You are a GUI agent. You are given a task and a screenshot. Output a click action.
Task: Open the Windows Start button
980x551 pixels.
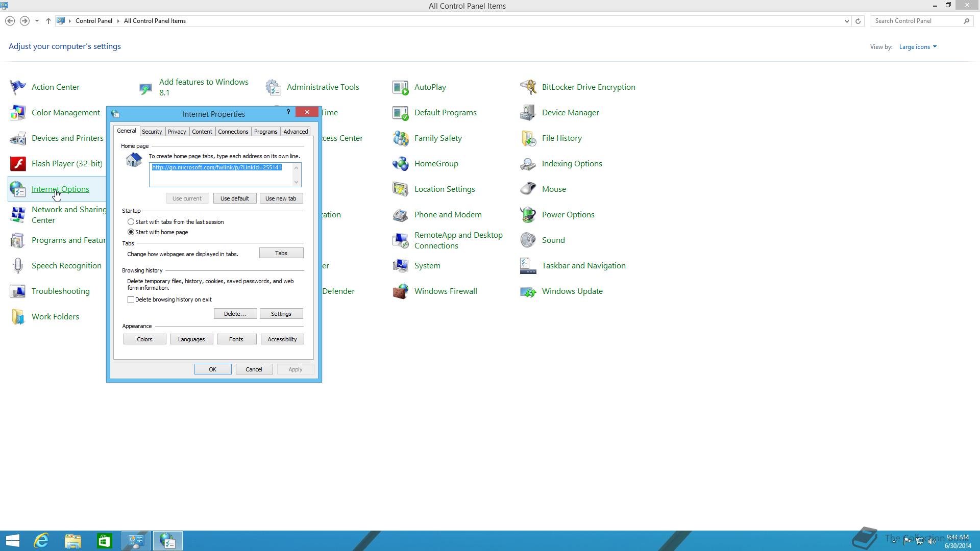pyautogui.click(x=12, y=541)
